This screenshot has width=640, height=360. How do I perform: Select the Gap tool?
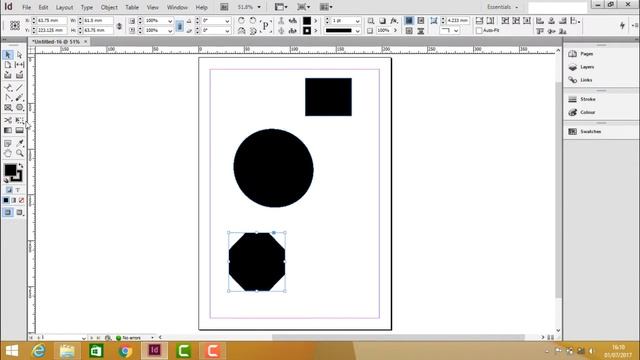pos(19,65)
